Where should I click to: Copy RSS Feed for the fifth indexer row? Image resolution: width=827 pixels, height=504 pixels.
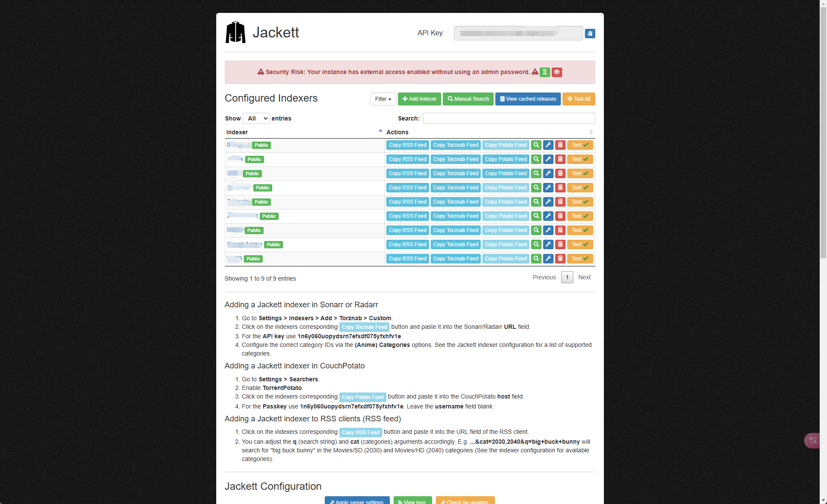click(407, 202)
